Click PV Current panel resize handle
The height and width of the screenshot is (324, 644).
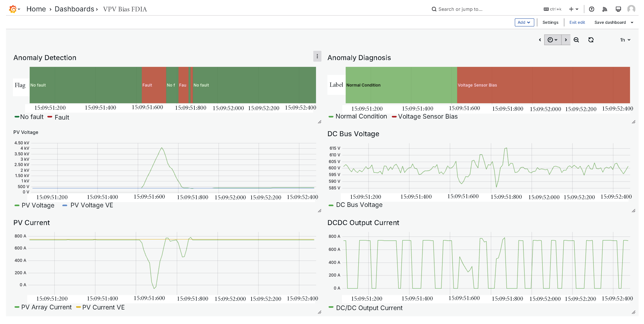click(319, 312)
